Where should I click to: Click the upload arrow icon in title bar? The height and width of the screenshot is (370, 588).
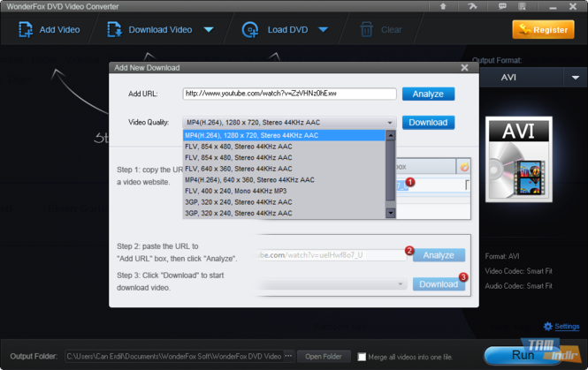(x=443, y=6)
